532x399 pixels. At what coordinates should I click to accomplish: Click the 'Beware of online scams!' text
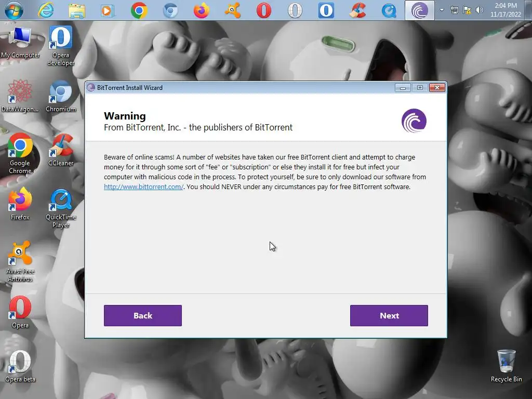[x=139, y=157]
